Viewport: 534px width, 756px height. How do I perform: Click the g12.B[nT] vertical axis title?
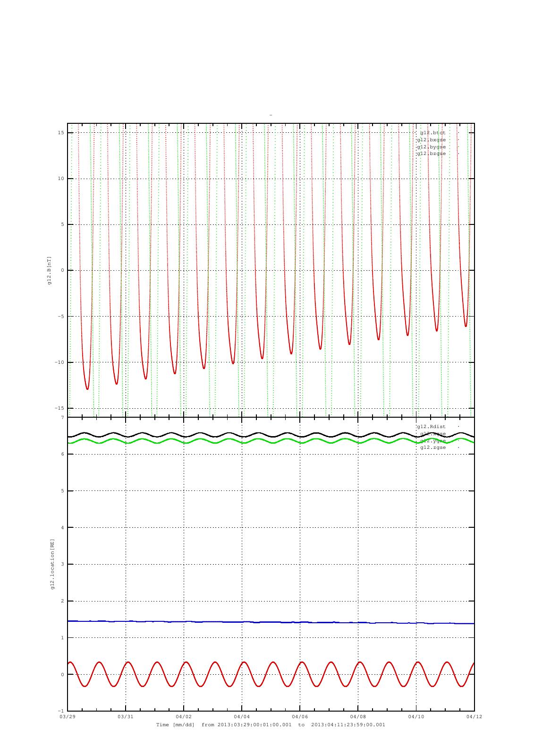click(49, 270)
